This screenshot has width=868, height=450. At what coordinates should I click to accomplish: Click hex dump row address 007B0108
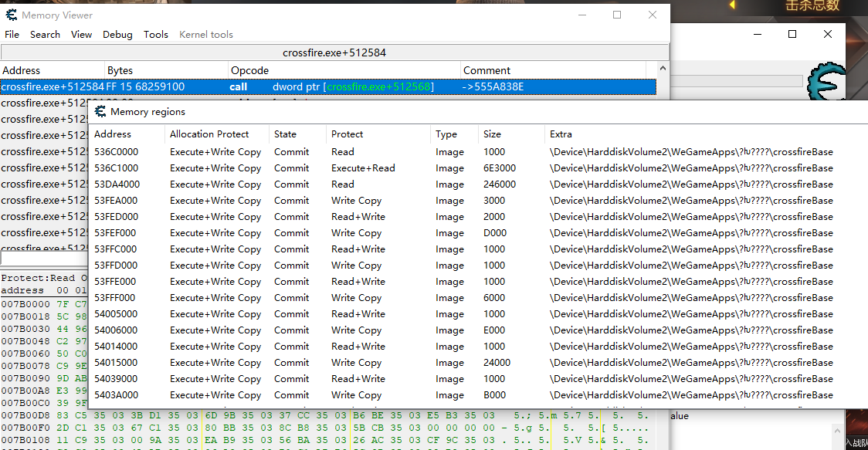pos(25,440)
